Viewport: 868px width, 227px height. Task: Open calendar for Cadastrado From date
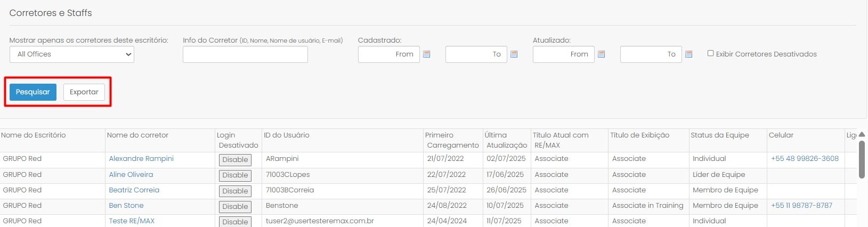point(426,54)
